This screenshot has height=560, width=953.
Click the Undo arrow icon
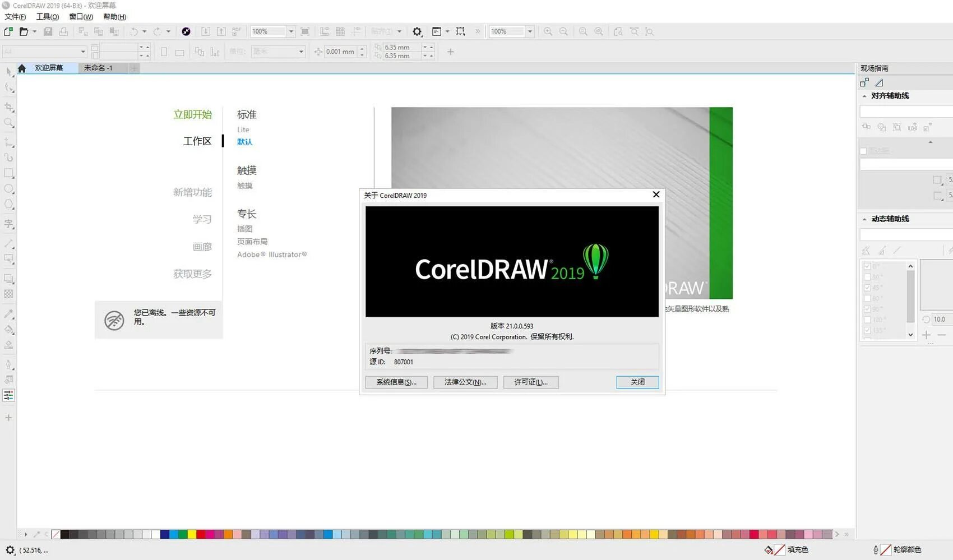[134, 31]
